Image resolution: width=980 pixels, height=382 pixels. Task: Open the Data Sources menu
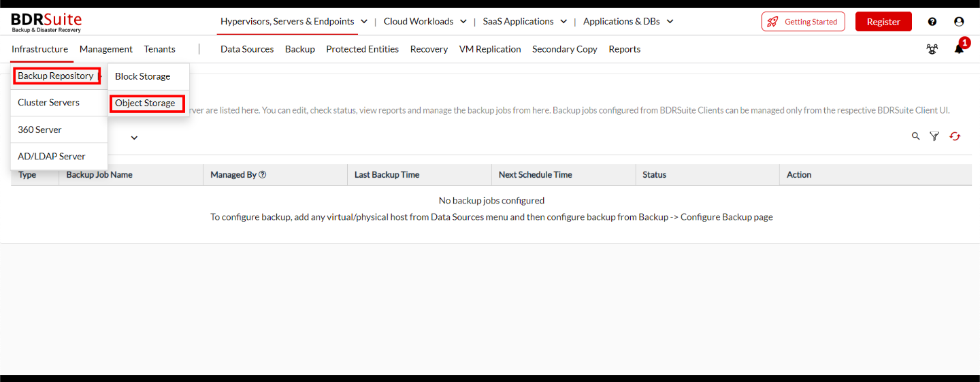247,49
